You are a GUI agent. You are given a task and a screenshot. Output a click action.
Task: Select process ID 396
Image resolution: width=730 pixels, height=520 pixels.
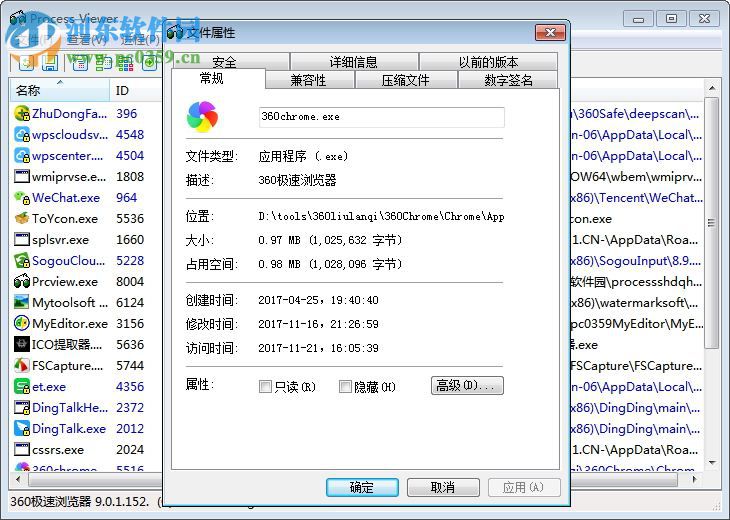pos(127,114)
